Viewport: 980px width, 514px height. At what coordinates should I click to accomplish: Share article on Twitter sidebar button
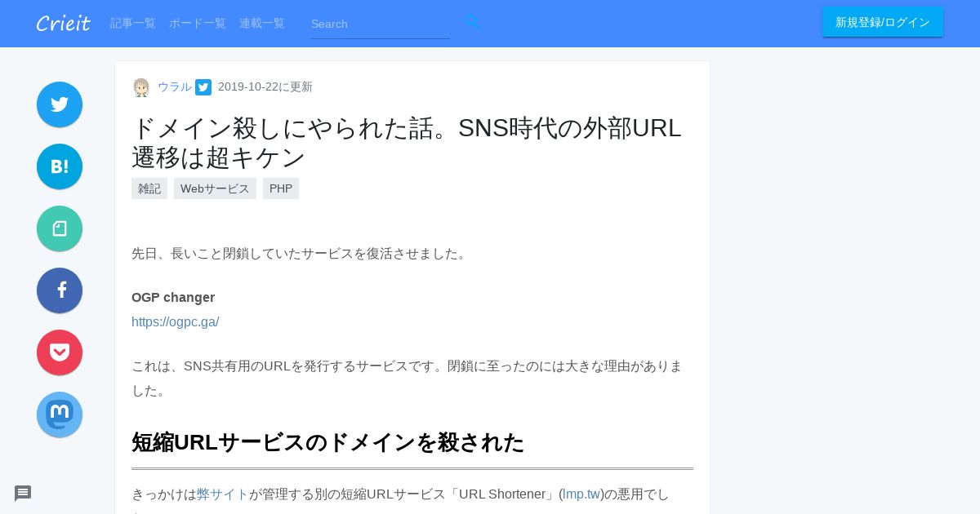pyautogui.click(x=60, y=104)
